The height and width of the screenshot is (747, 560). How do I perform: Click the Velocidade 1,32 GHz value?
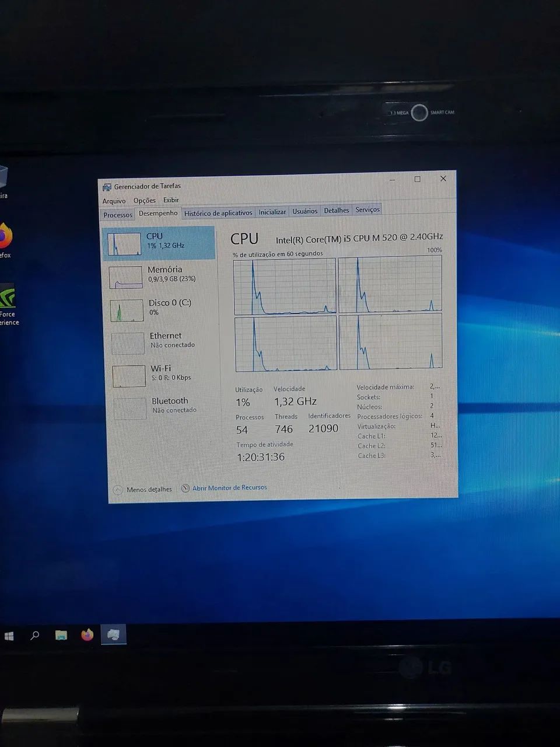click(295, 402)
